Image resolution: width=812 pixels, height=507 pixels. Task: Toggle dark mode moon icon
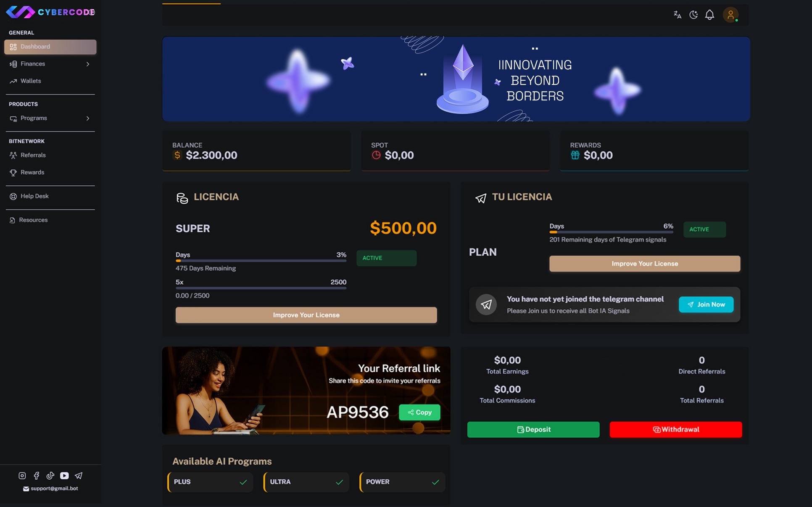[x=693, y=15]
